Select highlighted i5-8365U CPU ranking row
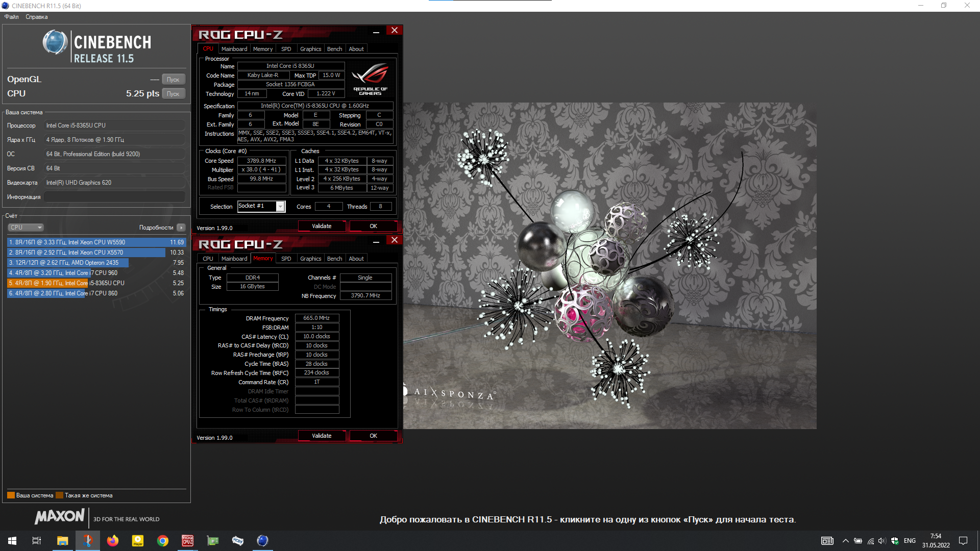The image size is (980, 551). tap(96, 283)
